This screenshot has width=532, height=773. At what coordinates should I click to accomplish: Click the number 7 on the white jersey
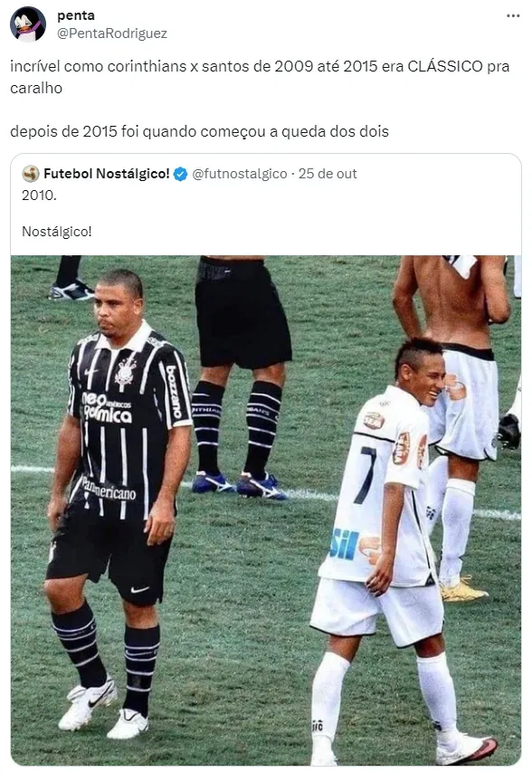(366, 475)
